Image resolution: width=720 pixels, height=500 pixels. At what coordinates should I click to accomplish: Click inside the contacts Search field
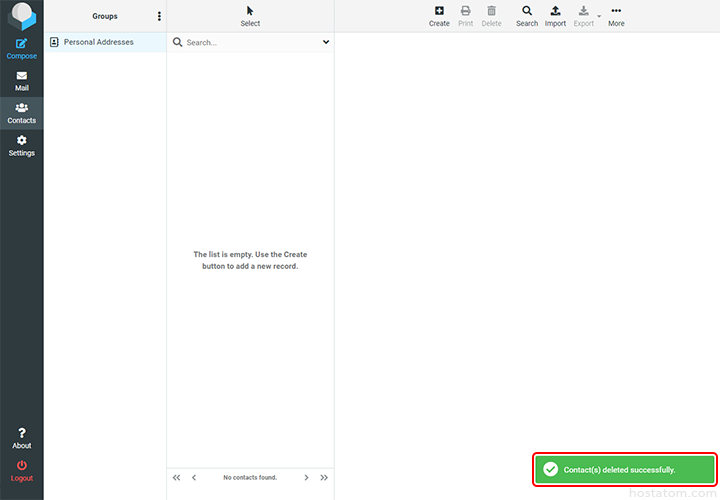(x=250, y=43)
